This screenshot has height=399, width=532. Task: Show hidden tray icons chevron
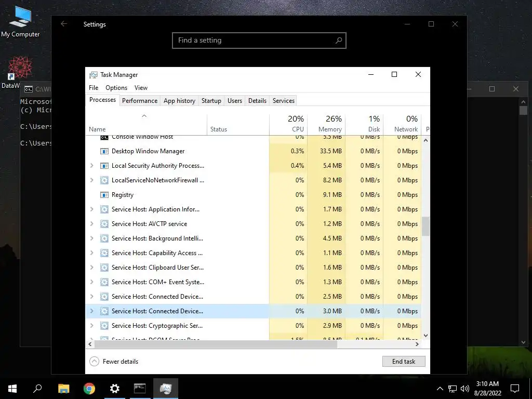[x=440, y=389]
